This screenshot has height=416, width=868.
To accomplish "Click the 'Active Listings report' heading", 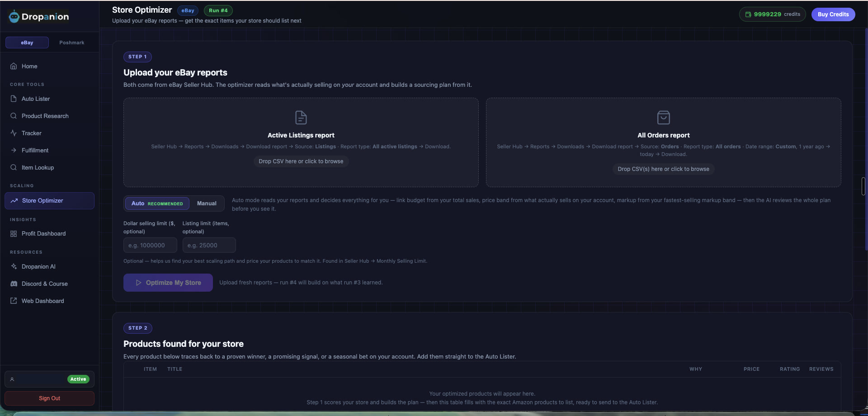I will click(301, 135).
